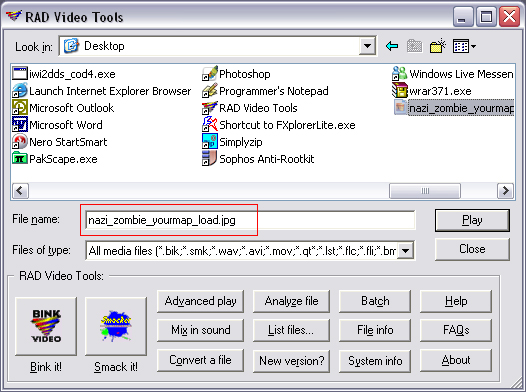Select wrar371.exe icon
526x392 pixels.
click(x=400, y=91)
